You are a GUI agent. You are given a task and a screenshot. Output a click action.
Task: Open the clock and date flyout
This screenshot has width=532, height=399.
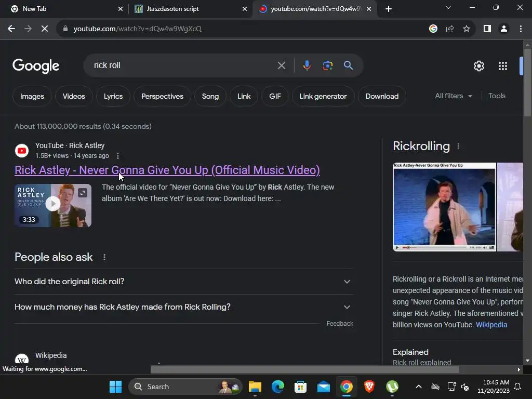click(x=494, y=387)
